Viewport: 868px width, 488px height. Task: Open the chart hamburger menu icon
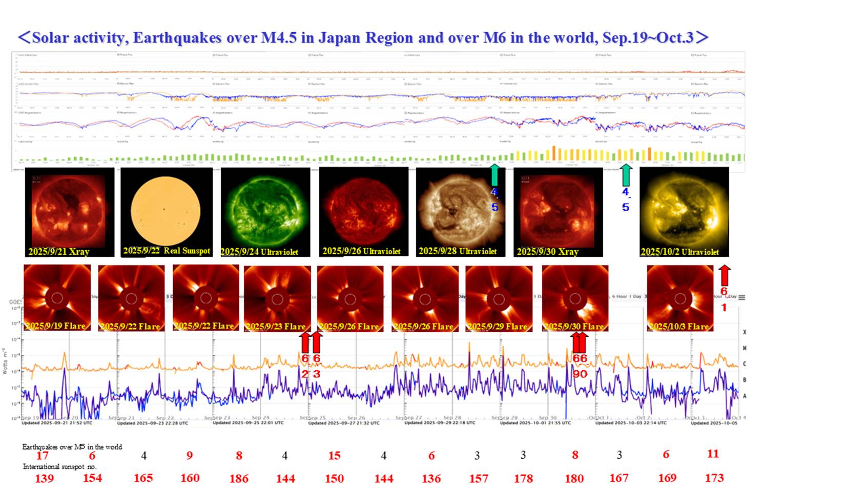[x=741, y=297]
